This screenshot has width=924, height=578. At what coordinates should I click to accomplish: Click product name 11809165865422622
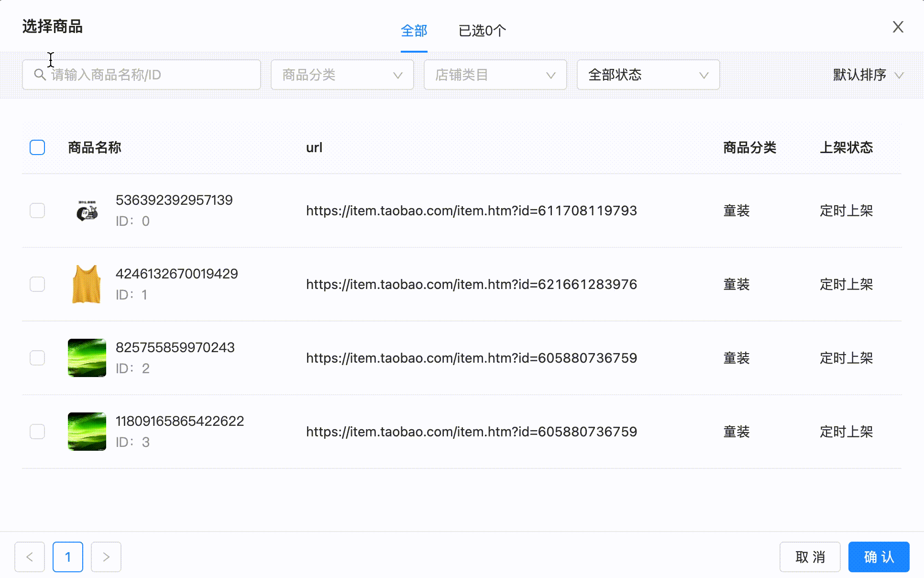(x=180, y=421)
